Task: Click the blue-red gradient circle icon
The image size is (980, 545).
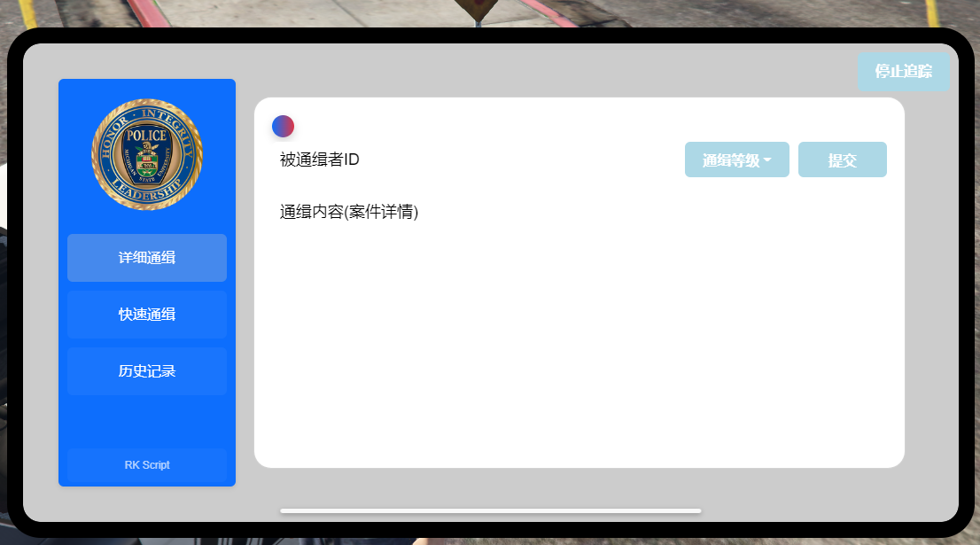Action: (x=284, y=126)
